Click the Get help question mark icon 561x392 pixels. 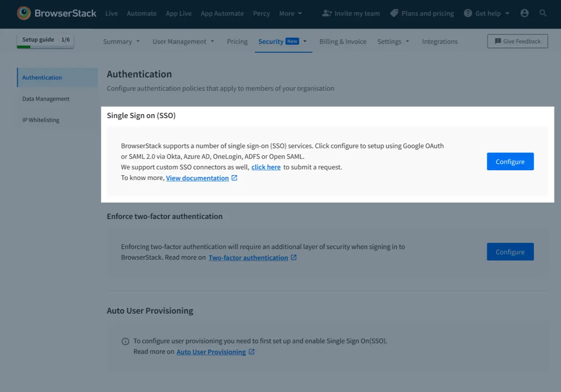[468, 13]
